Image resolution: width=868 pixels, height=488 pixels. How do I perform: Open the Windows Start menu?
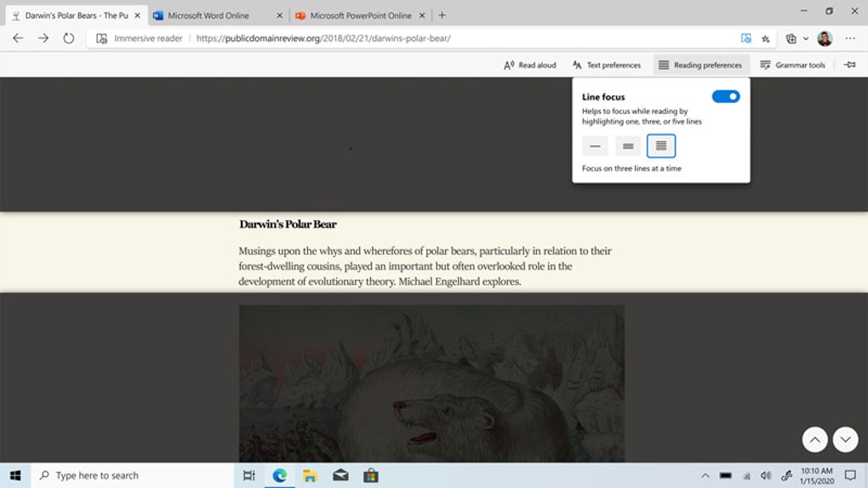click(x=15, y=475)
